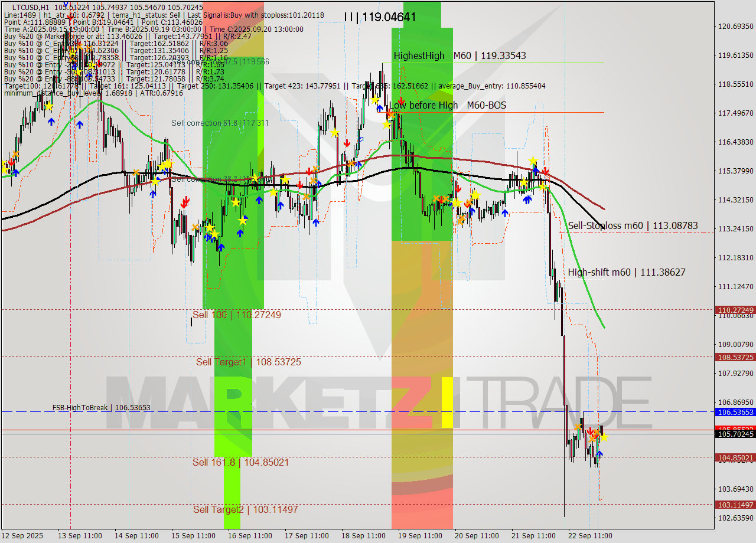Select the red arrow marker at Point A peak

pyautogui.click(x=70, y=17)
